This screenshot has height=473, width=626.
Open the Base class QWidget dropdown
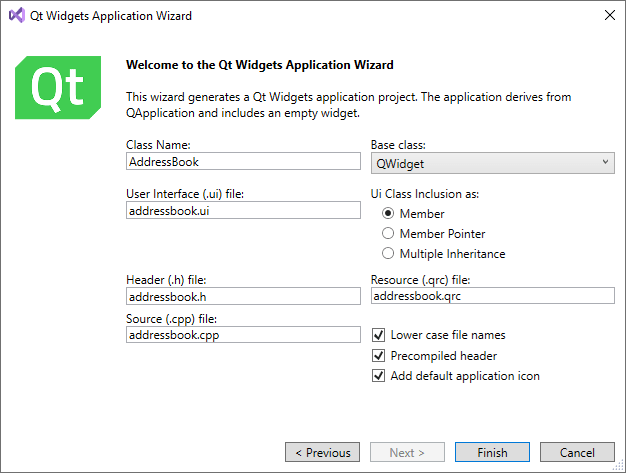click(x=493, y=163)
